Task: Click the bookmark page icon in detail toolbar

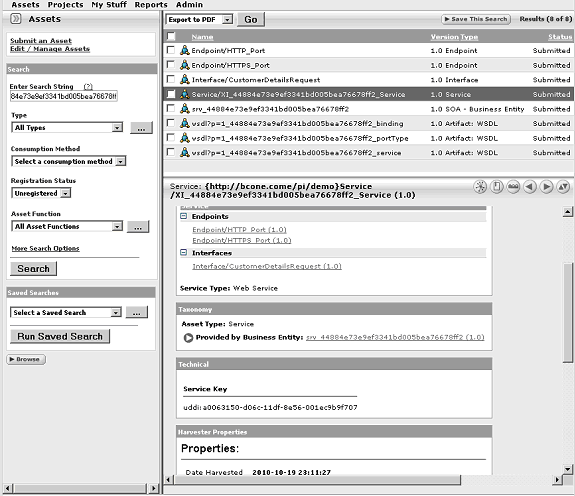Action: tap(497, 187)
